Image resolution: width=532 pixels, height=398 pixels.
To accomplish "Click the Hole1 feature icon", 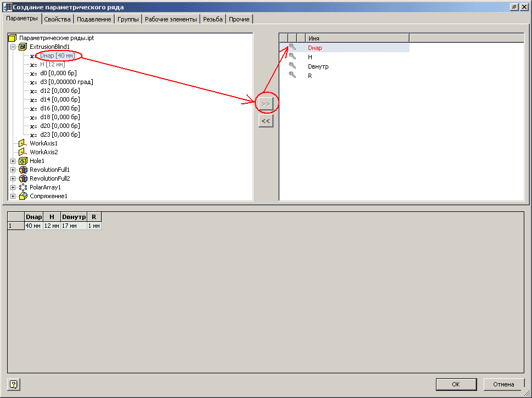I will coord(23,161).
